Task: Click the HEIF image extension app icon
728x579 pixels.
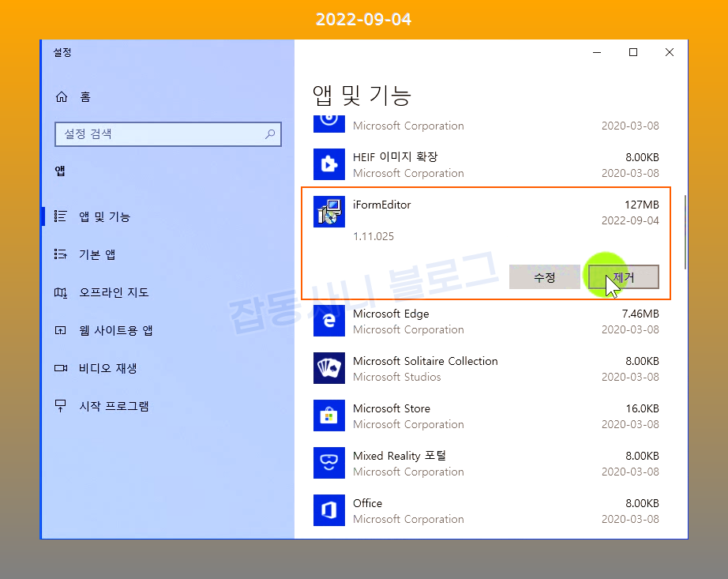Action: 328,164
